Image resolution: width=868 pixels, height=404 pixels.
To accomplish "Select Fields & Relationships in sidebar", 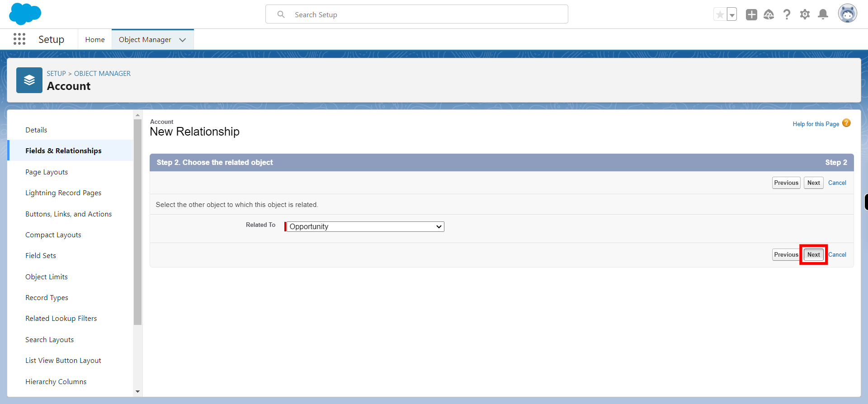I will (71, 150).
